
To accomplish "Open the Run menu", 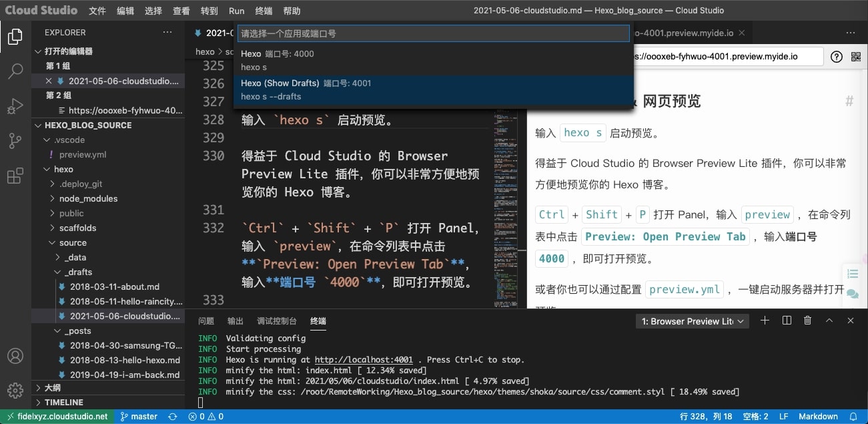I will point(236,11).
